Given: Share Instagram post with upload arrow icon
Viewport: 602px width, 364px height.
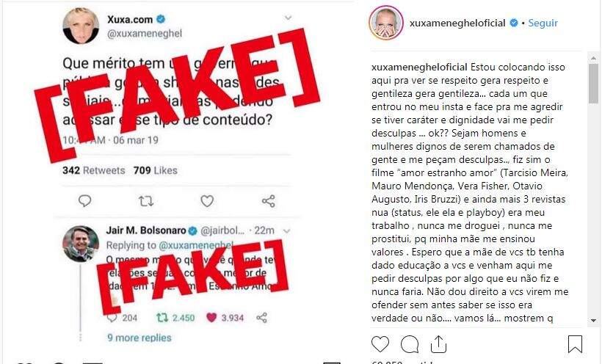Looking at the screenshot, I should [438, 344].
